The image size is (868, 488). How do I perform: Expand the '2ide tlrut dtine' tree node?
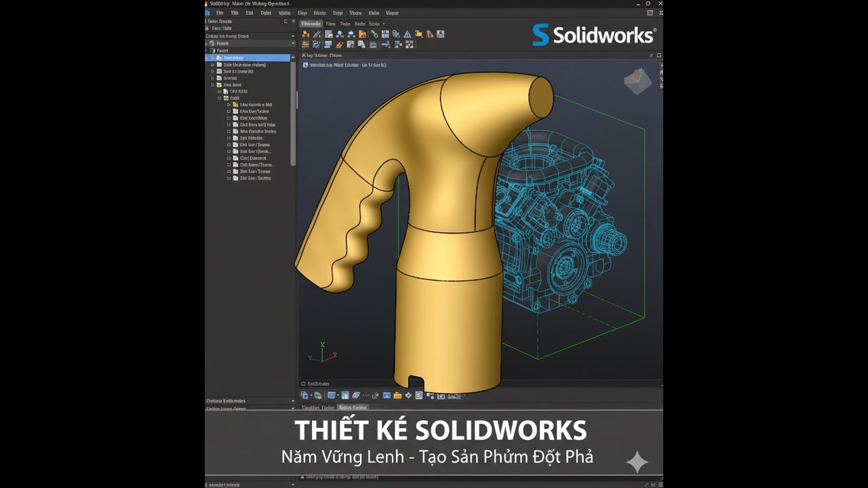[212, 64]
